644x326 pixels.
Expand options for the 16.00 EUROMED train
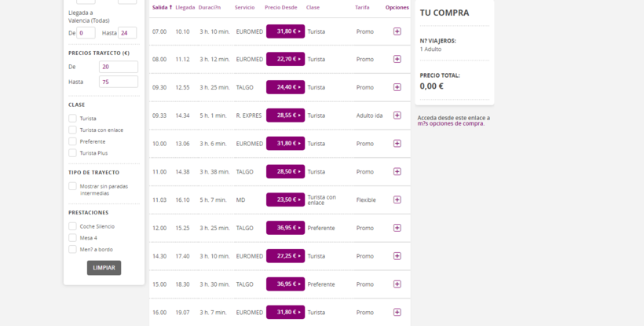(397, 312)
